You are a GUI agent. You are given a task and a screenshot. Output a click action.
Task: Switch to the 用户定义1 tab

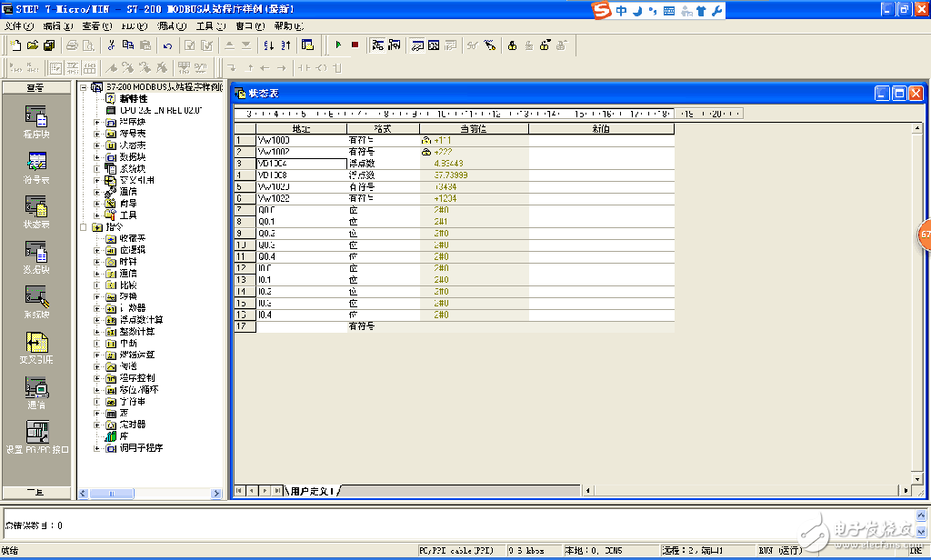coord(313,491)
